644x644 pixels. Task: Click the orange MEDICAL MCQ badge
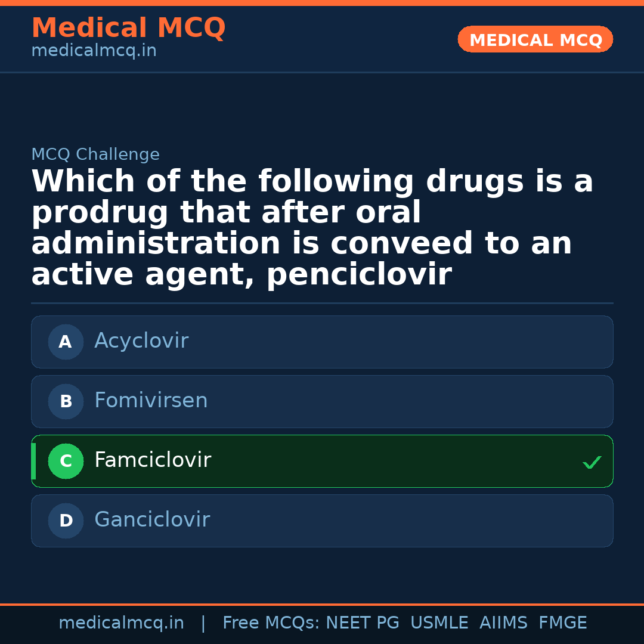point(535,40)
